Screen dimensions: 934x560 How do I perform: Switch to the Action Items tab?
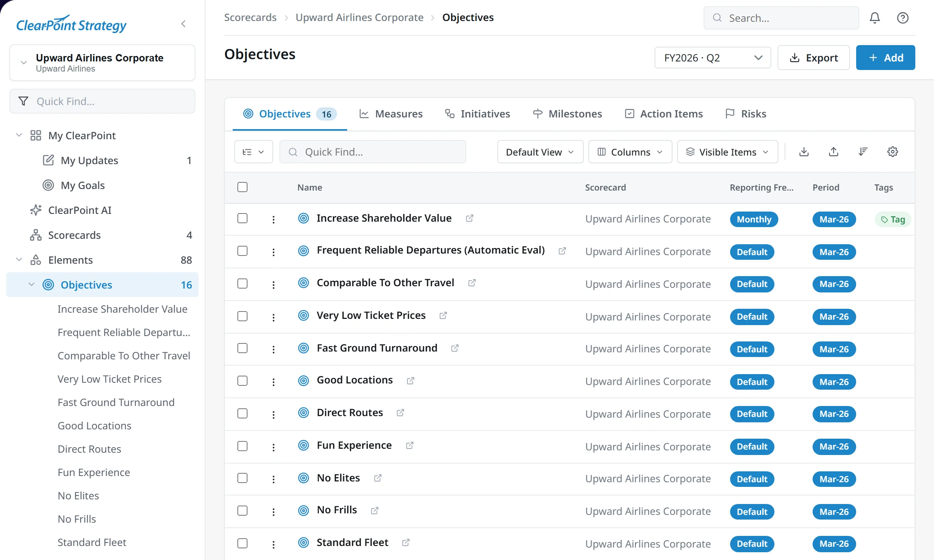point(664,114)
